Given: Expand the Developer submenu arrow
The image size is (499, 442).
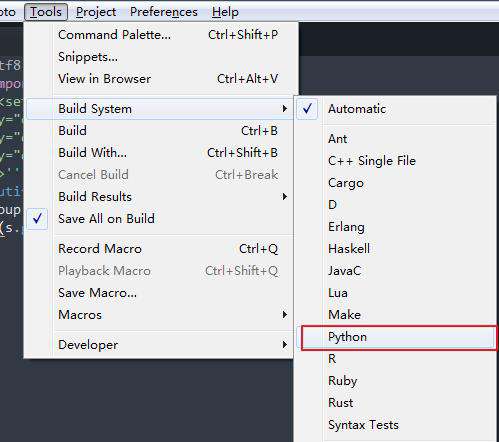Looking at the screenshot, I should coord(284,345).
